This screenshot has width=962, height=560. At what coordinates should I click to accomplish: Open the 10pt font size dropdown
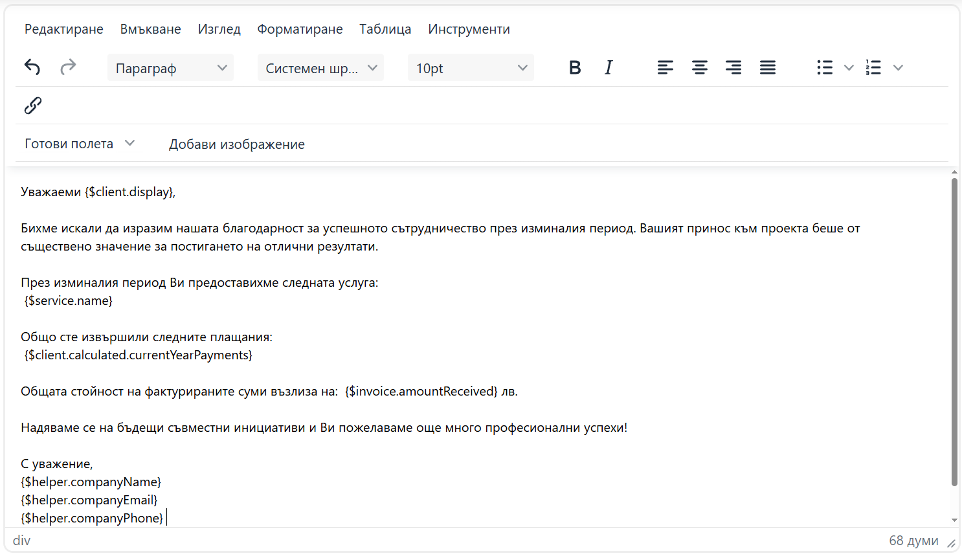pos(471,67)
